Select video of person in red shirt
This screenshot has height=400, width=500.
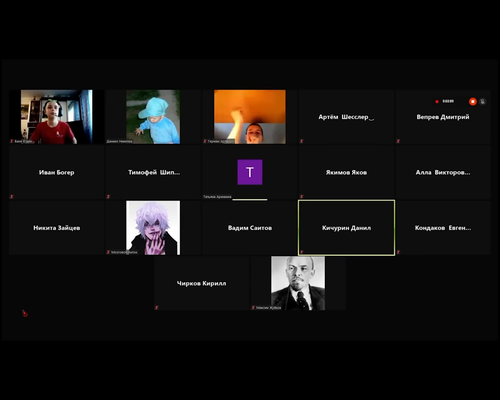click(57, 117)
